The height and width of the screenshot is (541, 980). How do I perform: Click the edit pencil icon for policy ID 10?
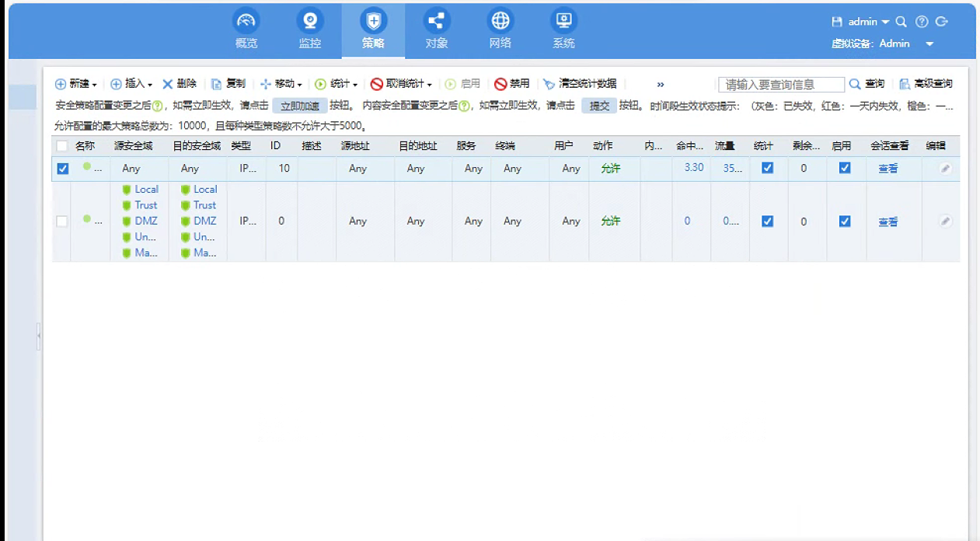[x=945, y=169]
